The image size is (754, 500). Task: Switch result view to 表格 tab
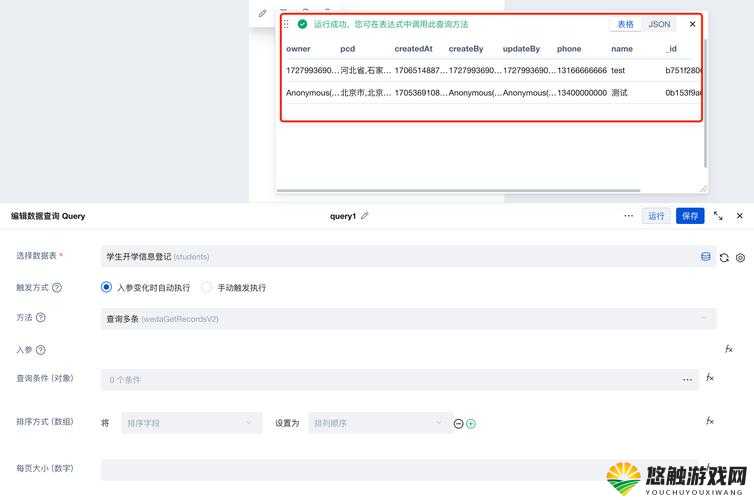625,24
